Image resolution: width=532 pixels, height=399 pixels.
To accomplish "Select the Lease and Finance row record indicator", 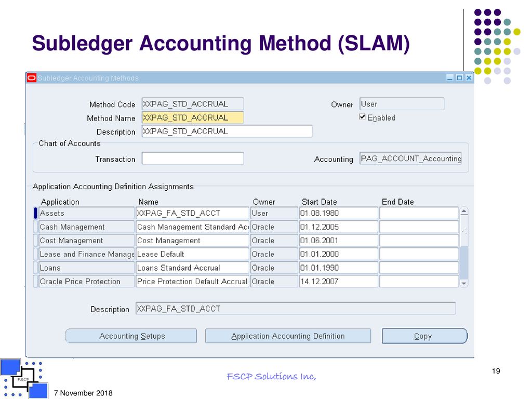I will click(36, 254).
